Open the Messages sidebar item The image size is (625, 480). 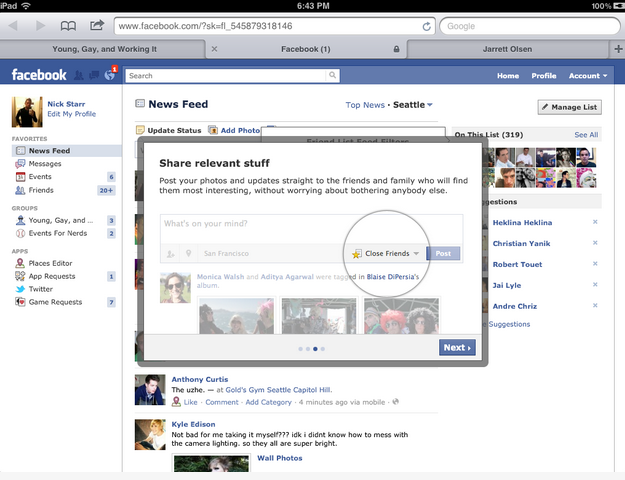(x=45, y=163)
